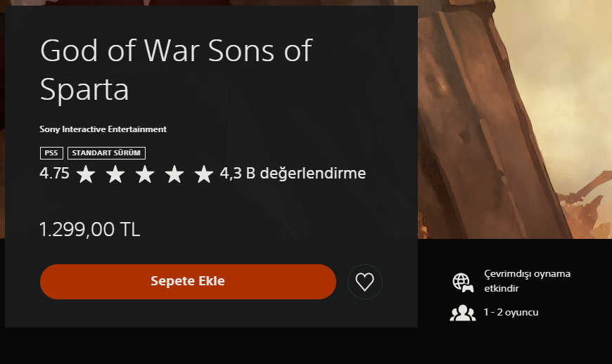The width and height of the screenshot is (612, 364).
Task: Click the first rating star
Action: click(x=86, y=174)
